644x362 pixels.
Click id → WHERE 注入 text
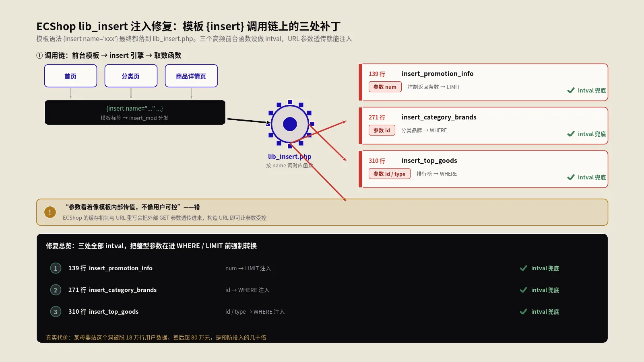click(x=247, y=290)
